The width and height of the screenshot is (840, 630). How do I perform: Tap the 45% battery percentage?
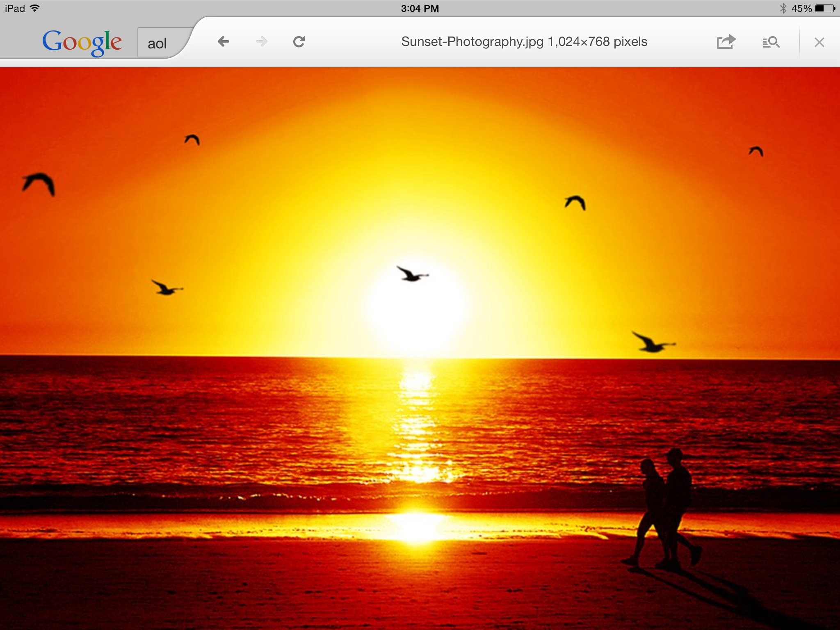tap(801, 8)
